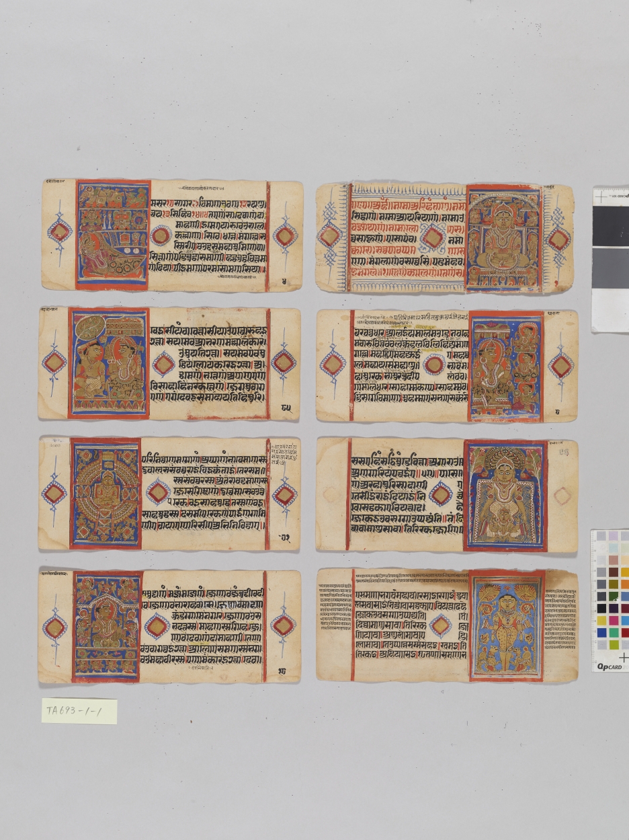Select the black swatch on the color card
The width and height of the screenshot is (629, 840).
click(601, 609)
